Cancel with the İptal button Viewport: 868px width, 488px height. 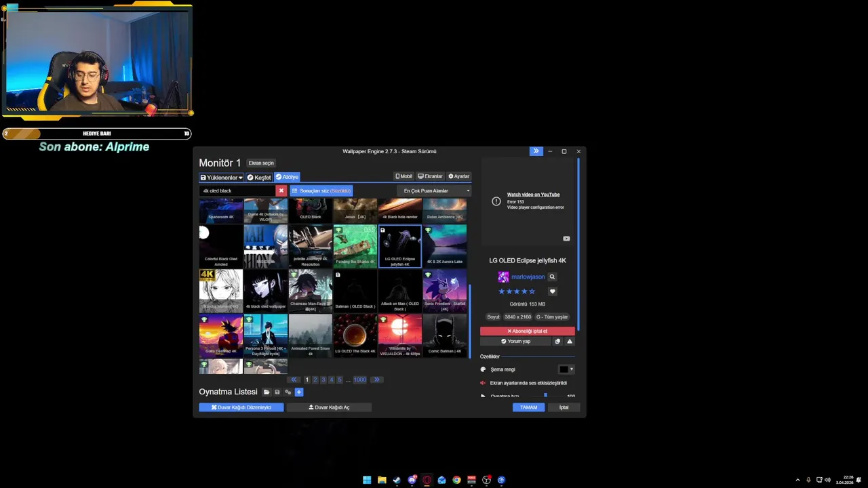coord(564,407)
